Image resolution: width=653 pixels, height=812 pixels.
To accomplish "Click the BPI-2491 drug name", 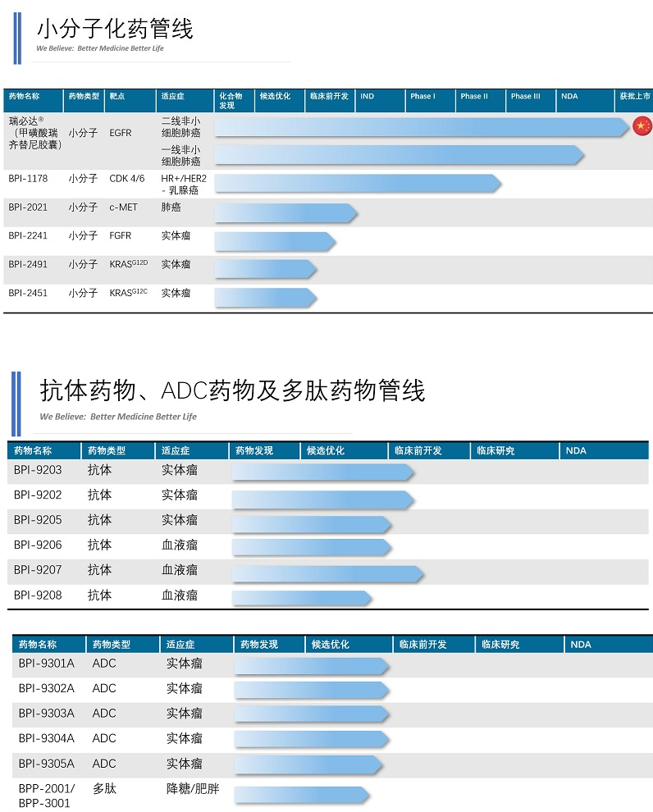I will (x=28, y=264).
